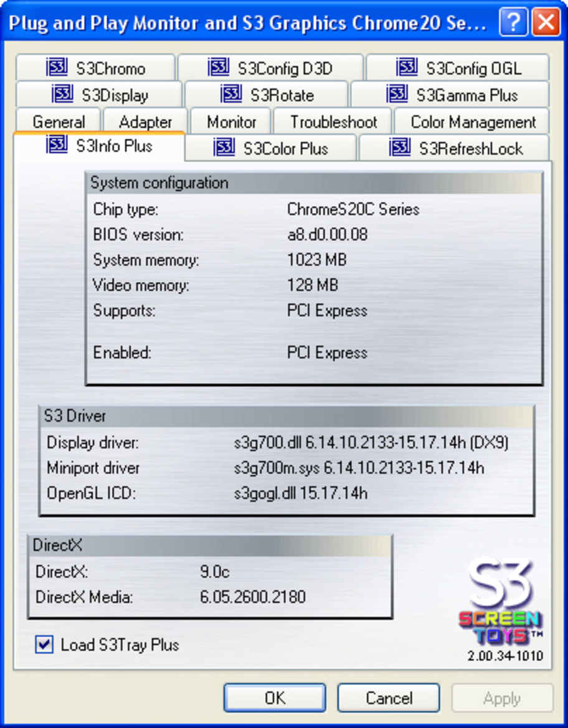Go to the S3Gamma Plus tab
568x728 pixels.
point(450,94)
